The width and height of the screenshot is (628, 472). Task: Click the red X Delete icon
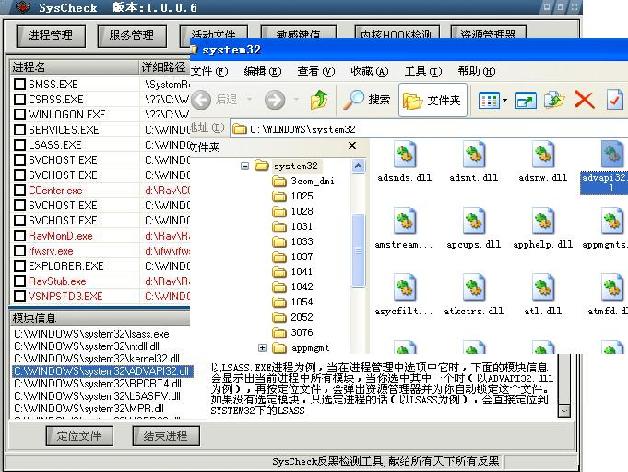[584, 99]
